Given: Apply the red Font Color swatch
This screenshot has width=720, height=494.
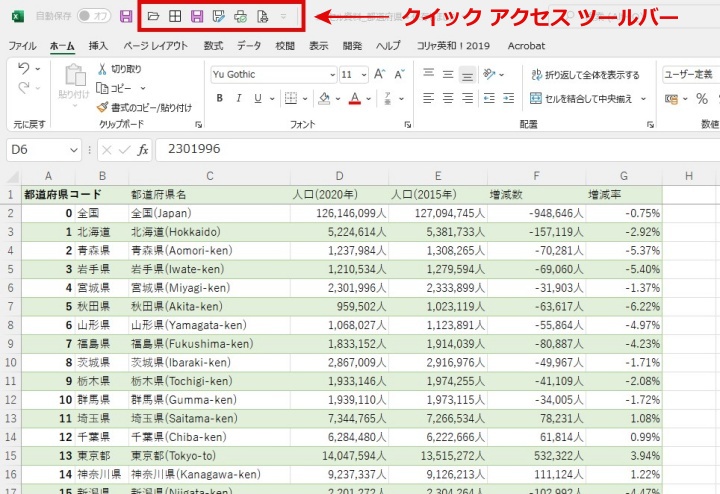Looking at the screenshot, I should (x=354, y=98).
